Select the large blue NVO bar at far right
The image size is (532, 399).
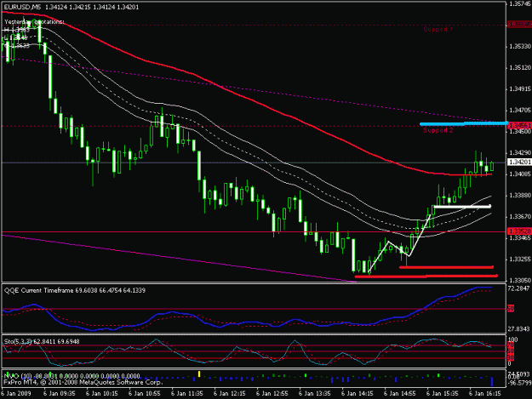tap(492, 381)
